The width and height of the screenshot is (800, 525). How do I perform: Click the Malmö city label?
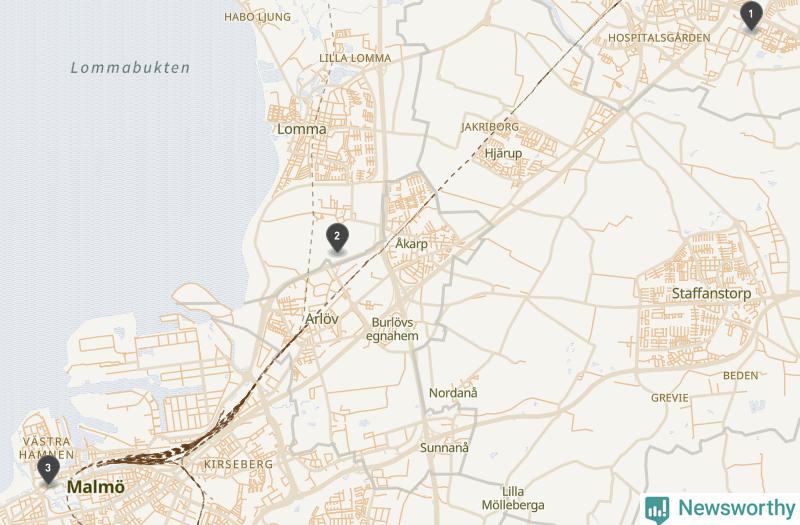click(96, 487)
